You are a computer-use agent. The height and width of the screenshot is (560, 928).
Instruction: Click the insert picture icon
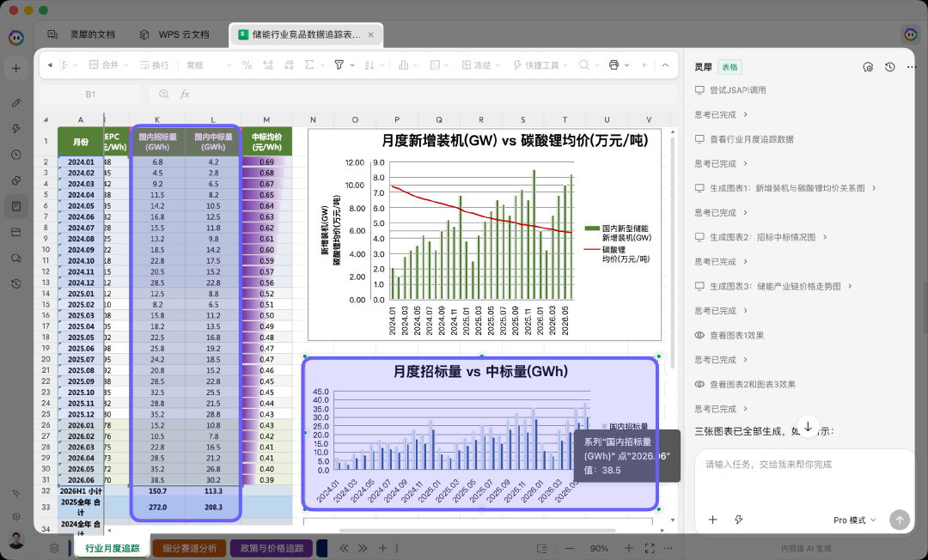click(435, 65)
